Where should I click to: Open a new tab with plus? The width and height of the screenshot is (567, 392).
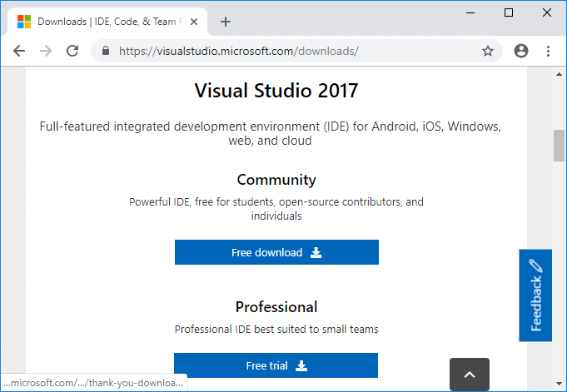tap(226, 22)
